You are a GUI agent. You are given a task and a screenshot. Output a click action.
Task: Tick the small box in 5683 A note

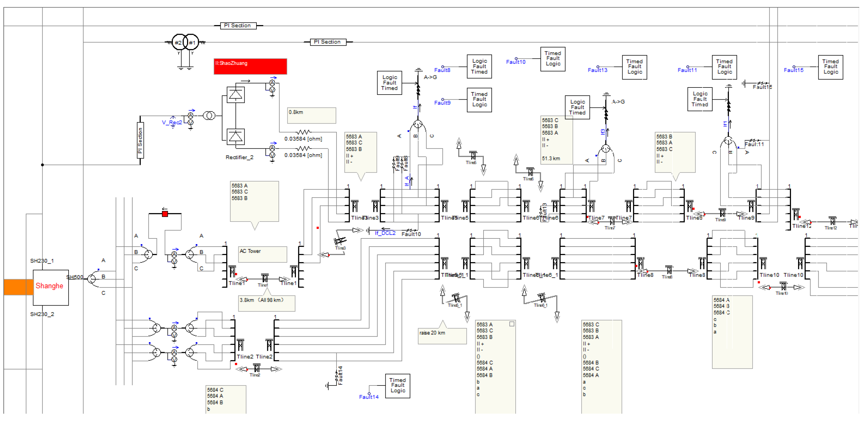pyautogui.click(x=511, y=324)
